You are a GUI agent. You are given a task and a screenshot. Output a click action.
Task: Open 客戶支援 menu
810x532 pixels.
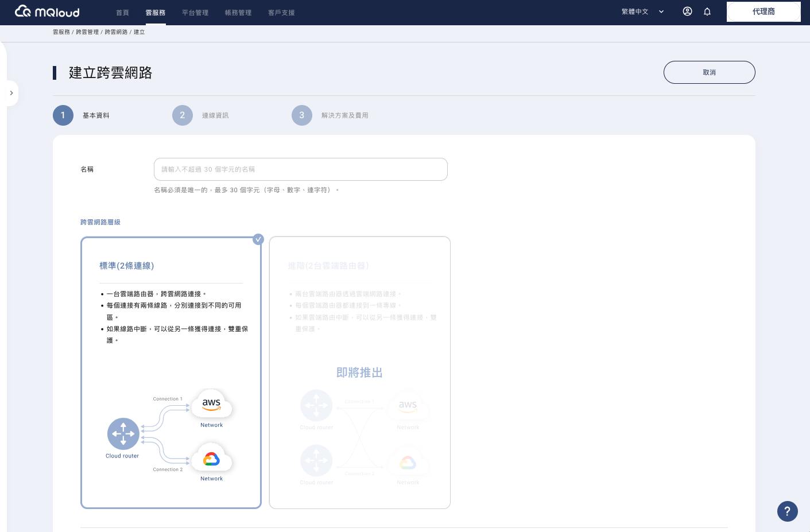(281, 13)
